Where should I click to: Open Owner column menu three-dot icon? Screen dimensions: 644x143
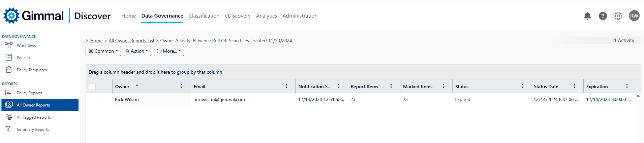coord(182,86)
